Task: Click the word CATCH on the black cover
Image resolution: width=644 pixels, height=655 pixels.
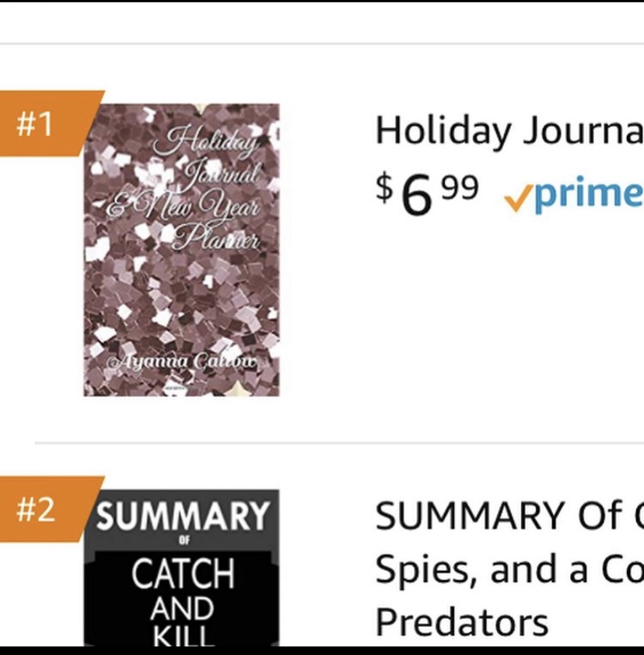Action: coord(184,575)
